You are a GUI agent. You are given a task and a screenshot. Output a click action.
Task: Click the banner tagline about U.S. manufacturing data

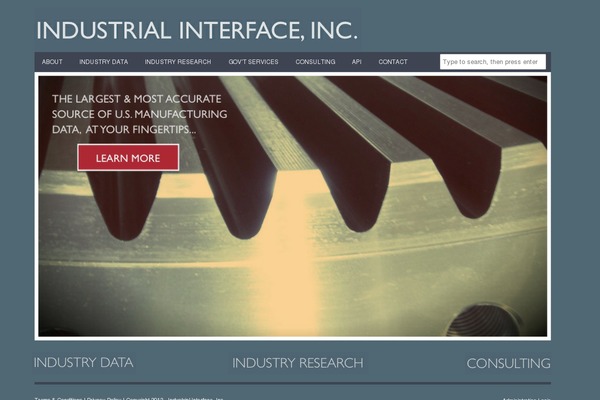pos(140,114)
